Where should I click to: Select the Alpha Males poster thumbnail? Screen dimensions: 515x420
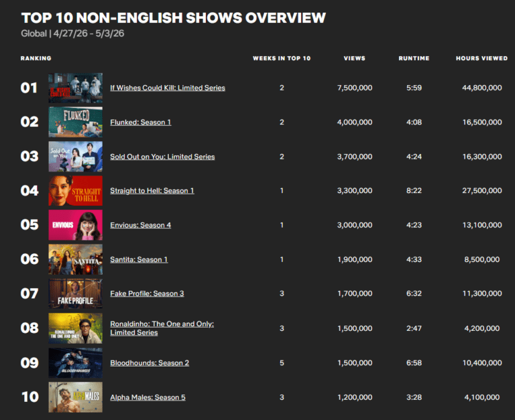[76, 397]
